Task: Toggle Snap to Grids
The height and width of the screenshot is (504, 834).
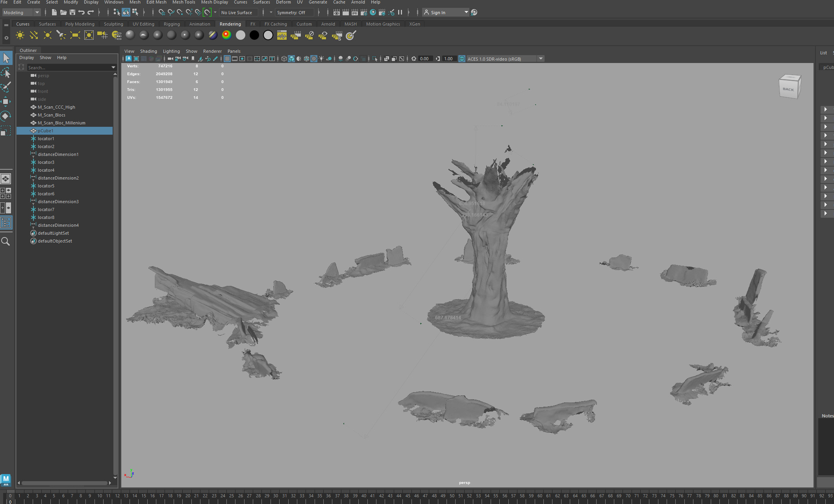Action: click(162, 13)
